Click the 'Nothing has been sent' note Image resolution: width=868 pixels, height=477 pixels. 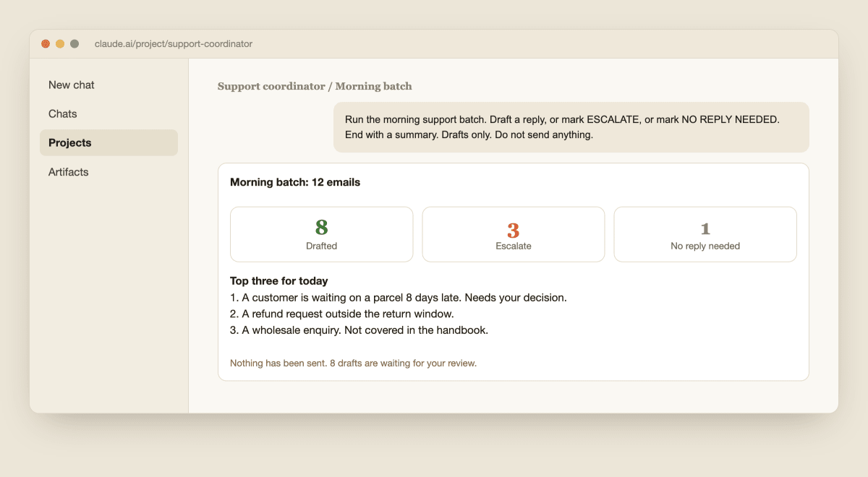354,363
